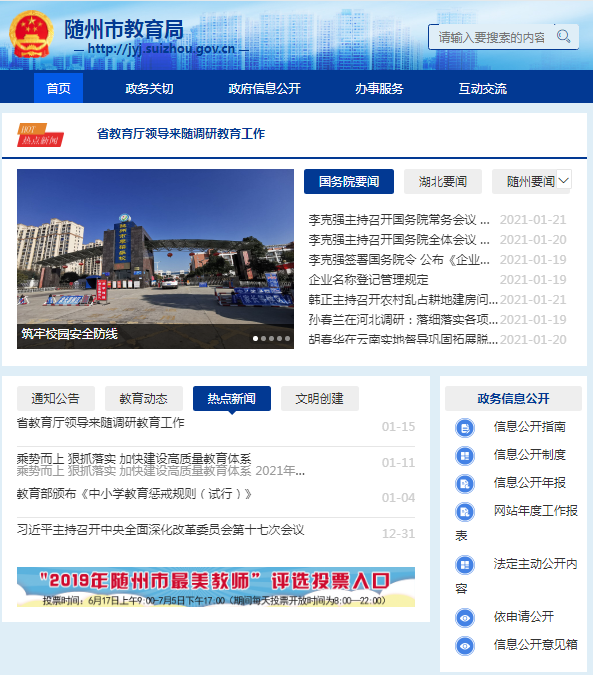Switch to the 湖北要闻 tab
The image size is (593, 675).
coord(443,182)
